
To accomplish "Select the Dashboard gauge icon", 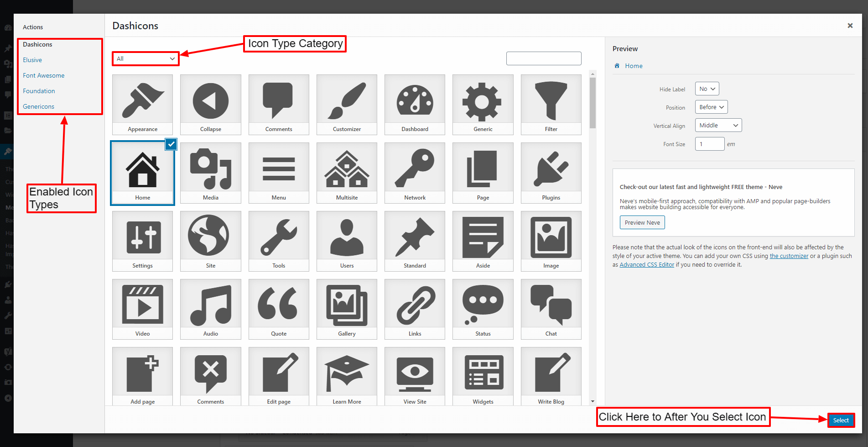I will pyautogui.click(x=415, y=105).
